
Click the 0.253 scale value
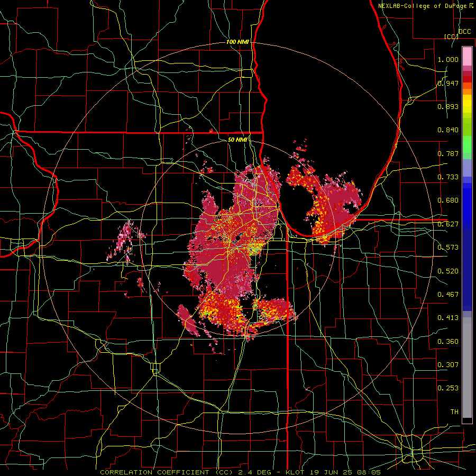(448, 388)
